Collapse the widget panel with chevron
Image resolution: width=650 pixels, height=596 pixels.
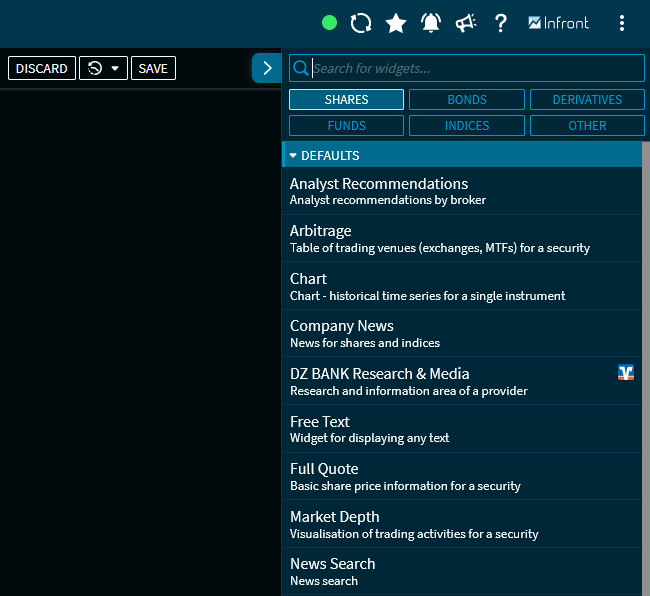266,68
